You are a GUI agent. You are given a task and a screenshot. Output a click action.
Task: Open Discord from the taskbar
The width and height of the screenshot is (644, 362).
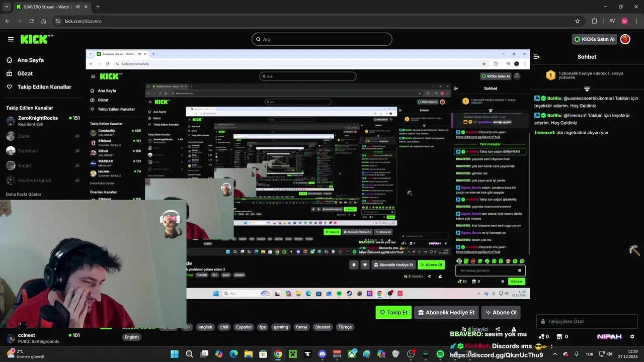[323, 354]
